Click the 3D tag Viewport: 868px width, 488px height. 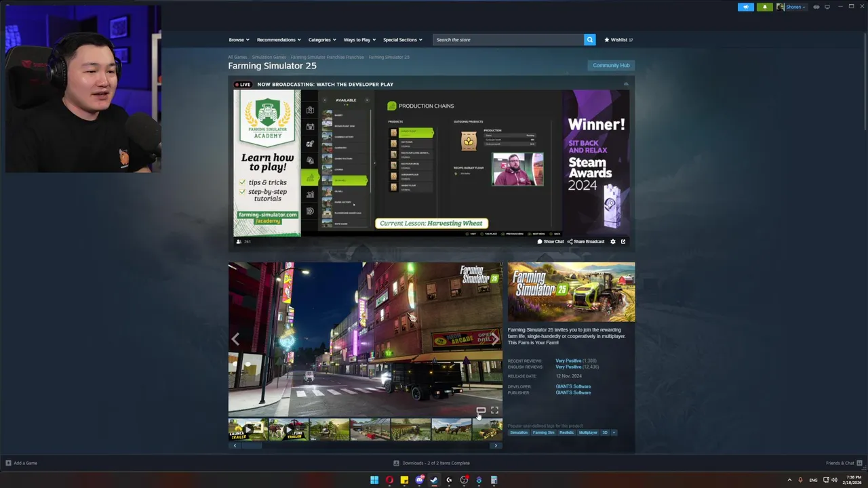pos(605,432)
